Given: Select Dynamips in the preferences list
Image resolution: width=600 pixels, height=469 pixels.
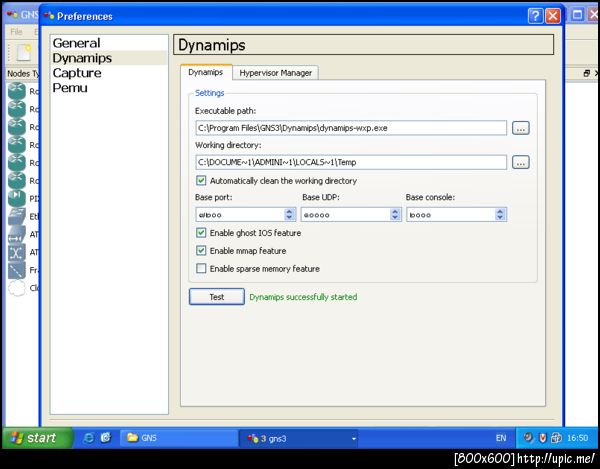Looking at the screenshot, I should pos(82,58).
